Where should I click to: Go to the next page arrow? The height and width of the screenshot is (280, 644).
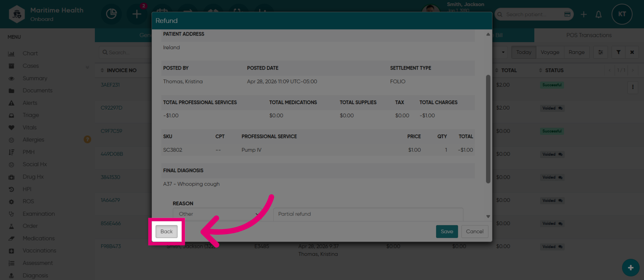click(x=633, y=70)
